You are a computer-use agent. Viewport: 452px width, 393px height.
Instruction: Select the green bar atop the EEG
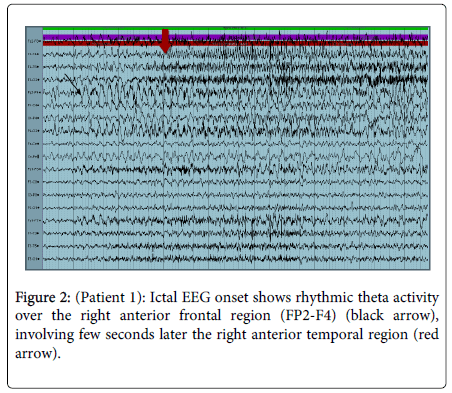click(x=235, y=29)
